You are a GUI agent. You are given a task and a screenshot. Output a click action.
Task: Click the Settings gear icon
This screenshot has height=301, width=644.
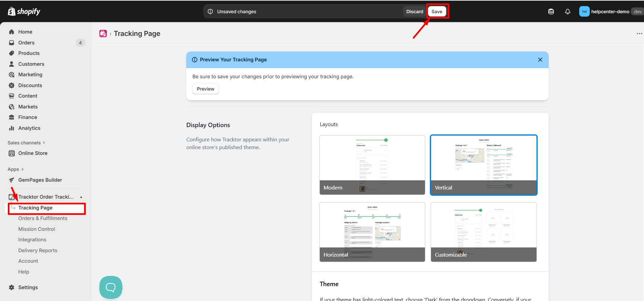click(x=12, y=287)
